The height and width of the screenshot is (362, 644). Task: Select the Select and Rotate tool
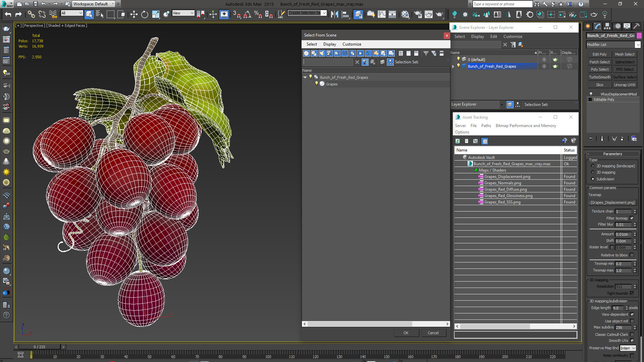145,14
